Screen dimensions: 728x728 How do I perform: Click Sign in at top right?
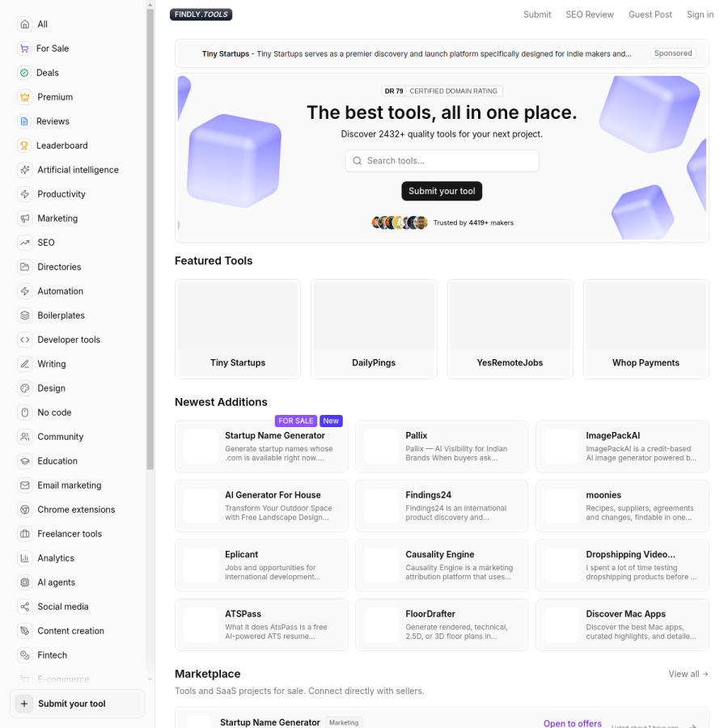(x=700, y=15)
